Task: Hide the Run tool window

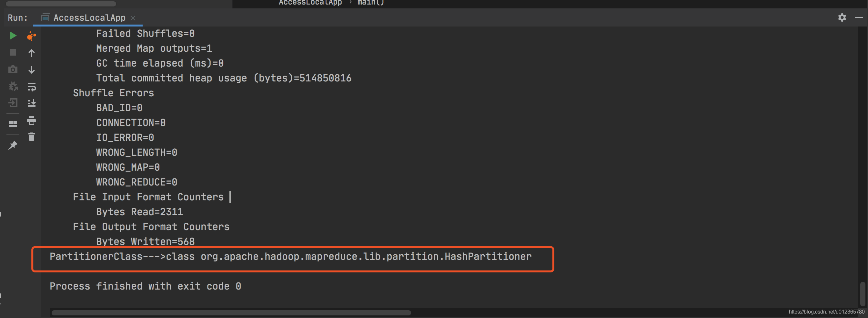Action: click(859, 17)
